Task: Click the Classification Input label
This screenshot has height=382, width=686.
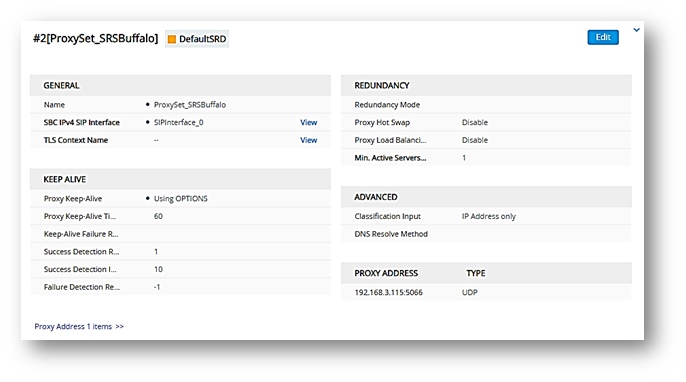Action: coord(388,216)
